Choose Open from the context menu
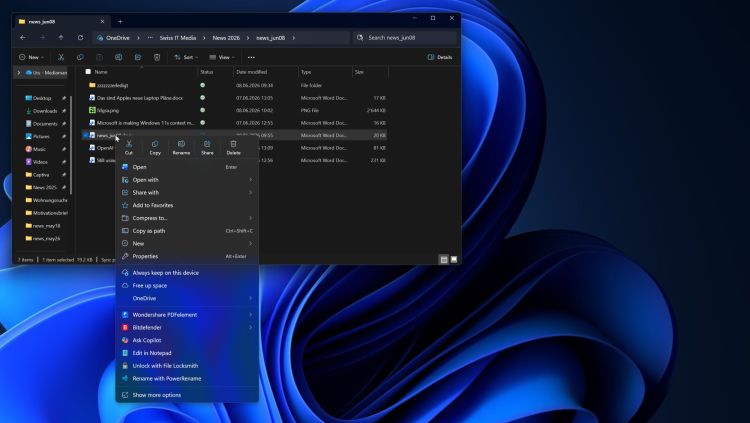This screenshot has width=750, height=423. coord(187,167)
